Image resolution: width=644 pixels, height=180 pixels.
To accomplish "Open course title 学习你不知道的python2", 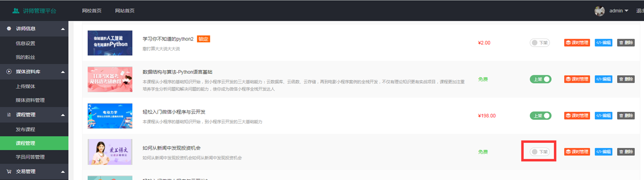I will pyautogui.click(x=168, y=39).
